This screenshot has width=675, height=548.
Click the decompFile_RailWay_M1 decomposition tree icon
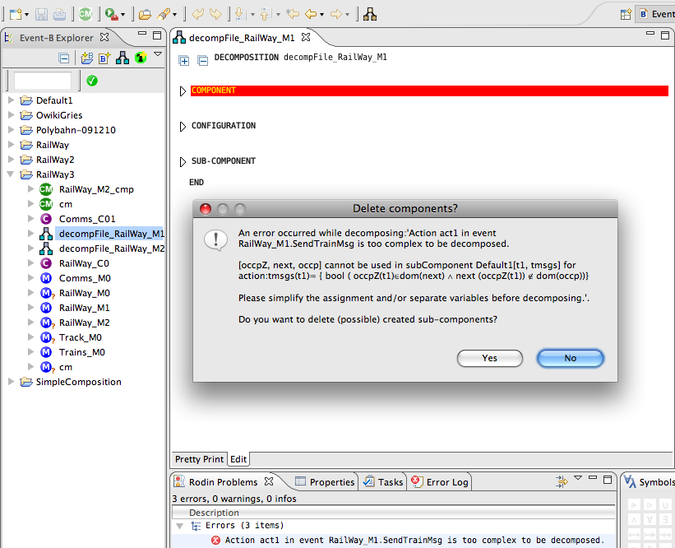[x=46, y=234]
